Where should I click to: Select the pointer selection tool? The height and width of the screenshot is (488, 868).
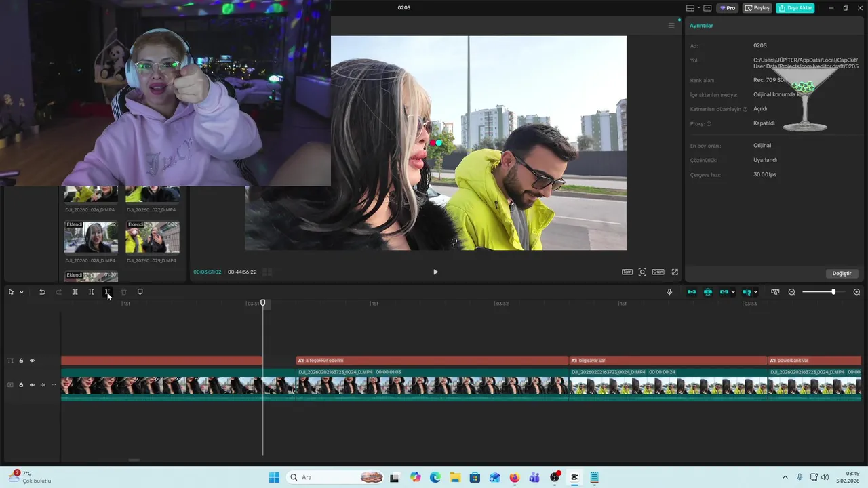[11, 292]
